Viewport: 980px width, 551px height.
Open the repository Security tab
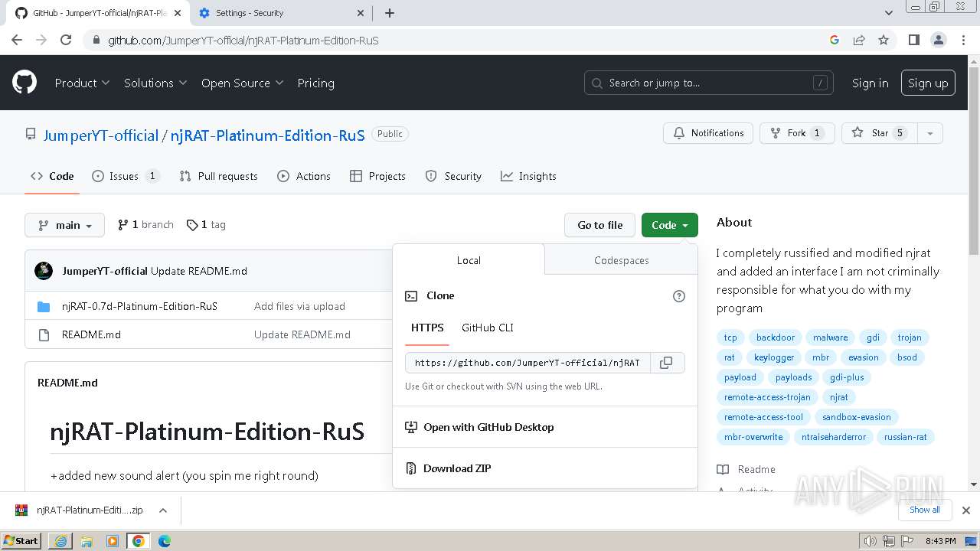pos(453,176)
